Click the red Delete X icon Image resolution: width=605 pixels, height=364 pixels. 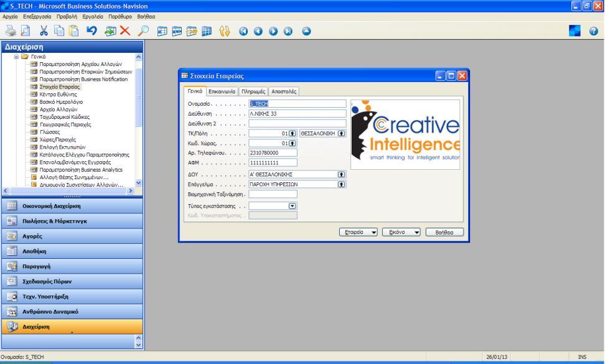[124, 31]
